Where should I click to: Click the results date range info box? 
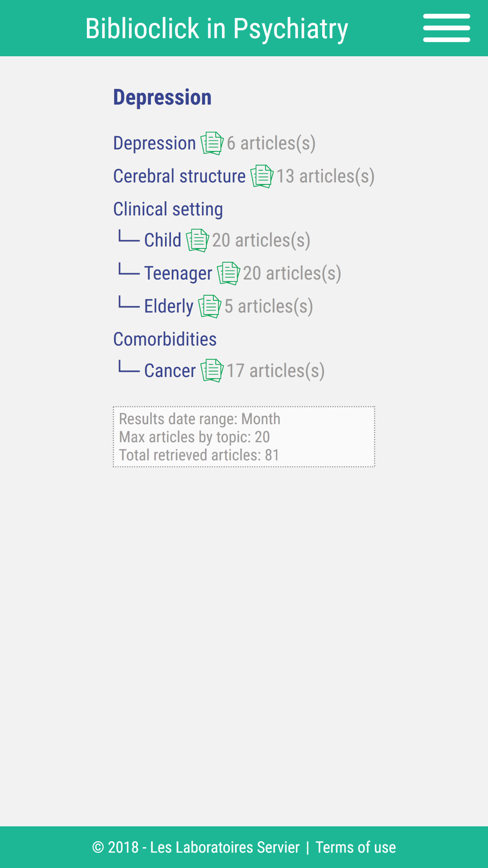[x=244, y=437]
